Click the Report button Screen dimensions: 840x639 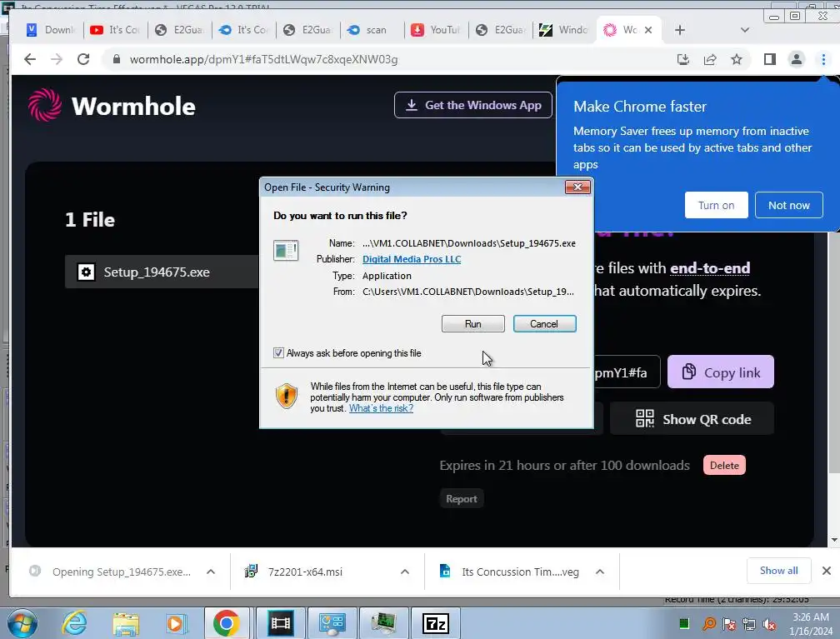click(x=462, y=499)
